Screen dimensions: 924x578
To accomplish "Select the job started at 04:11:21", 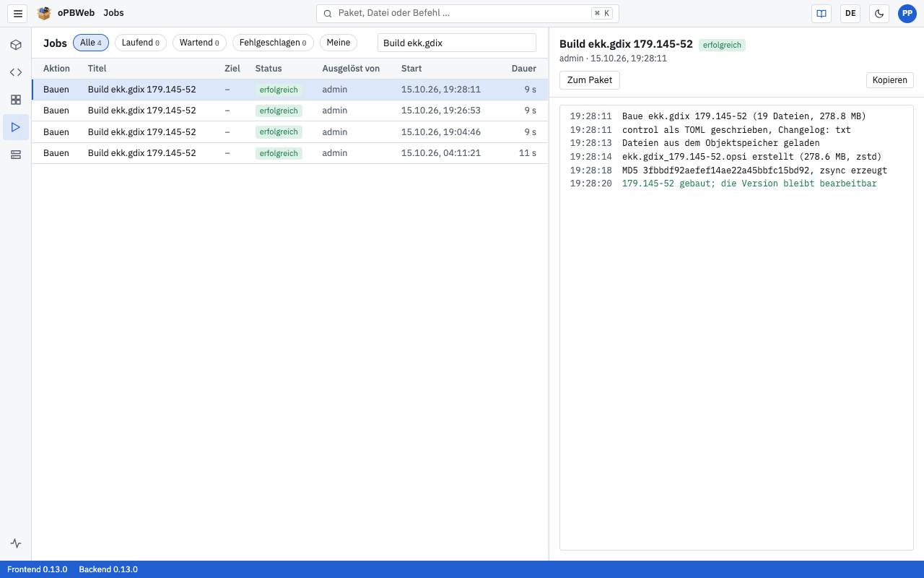I will [x=290, y=153].
